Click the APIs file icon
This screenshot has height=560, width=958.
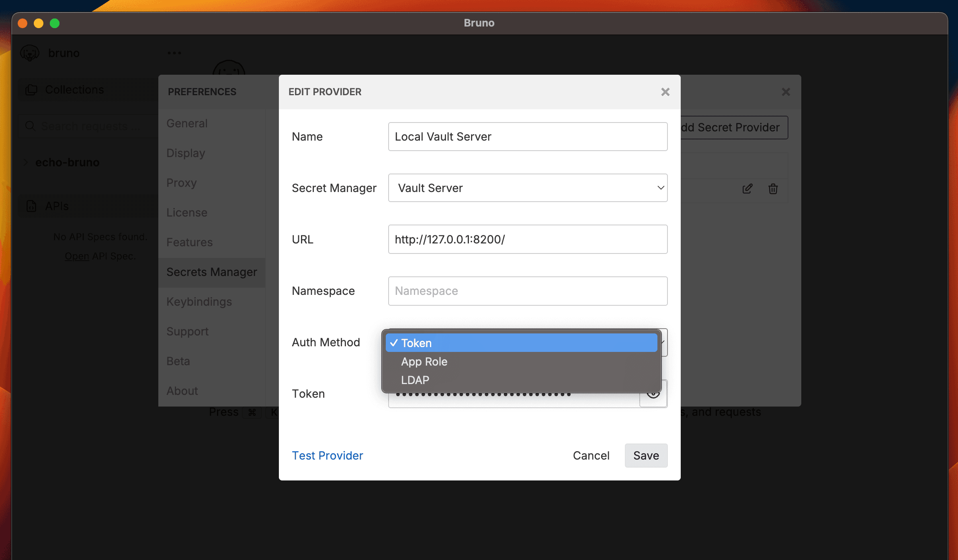[31, 206]
